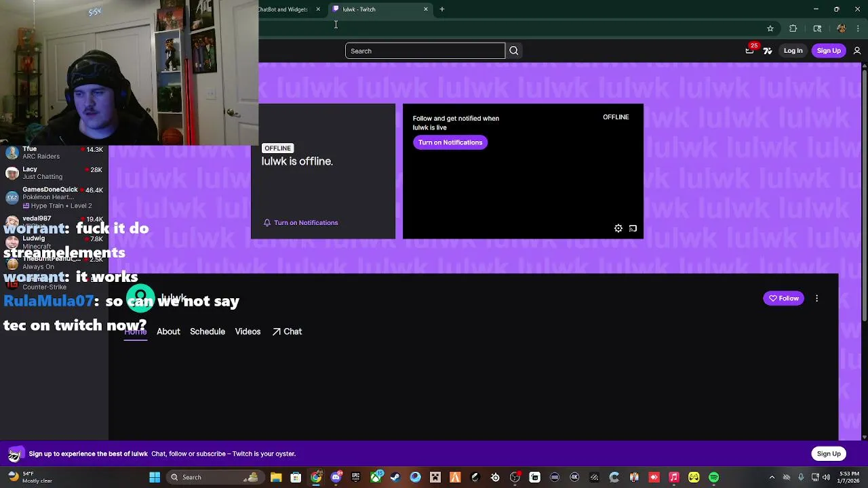Open the user account menu icon in the Twitch header

pyautogui.click(x=857, y=51)
